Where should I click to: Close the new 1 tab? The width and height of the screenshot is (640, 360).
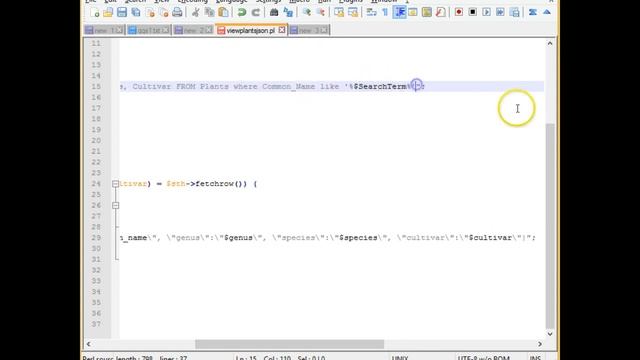coord(119,30)
